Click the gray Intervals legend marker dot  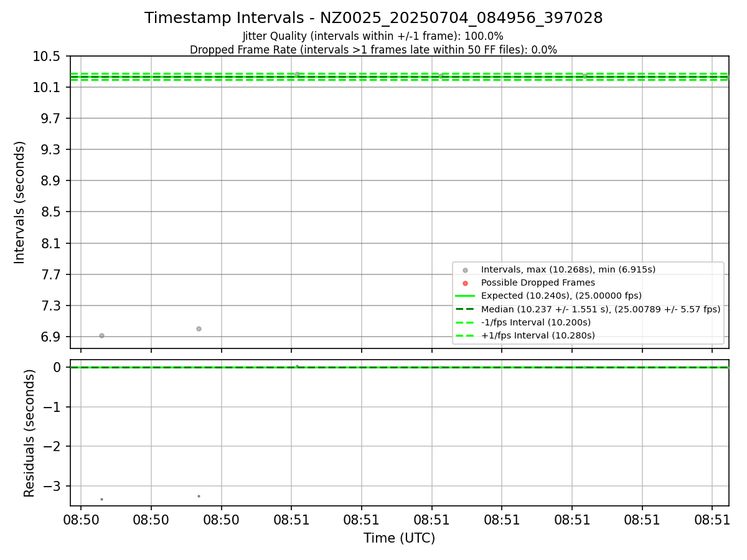pyautogui.click(x=465, y=270)
